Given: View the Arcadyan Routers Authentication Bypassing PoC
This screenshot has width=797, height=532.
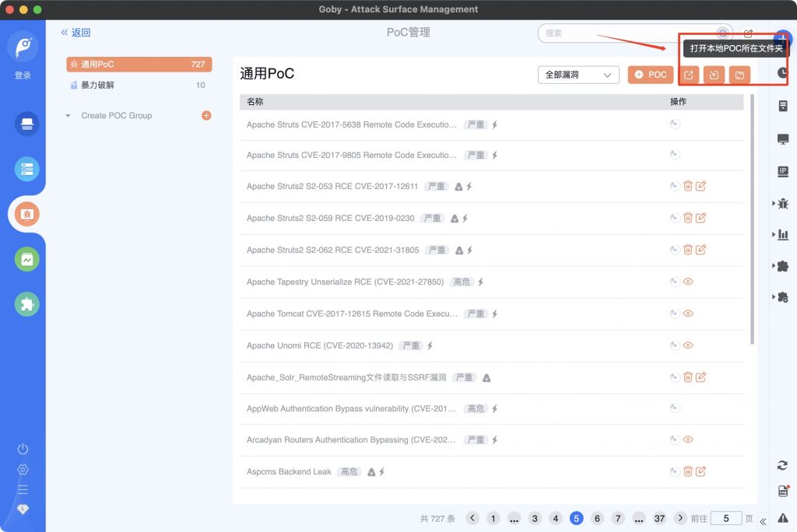Looking at the screenshot, I should pyautogui.click(x=688, y=439).
